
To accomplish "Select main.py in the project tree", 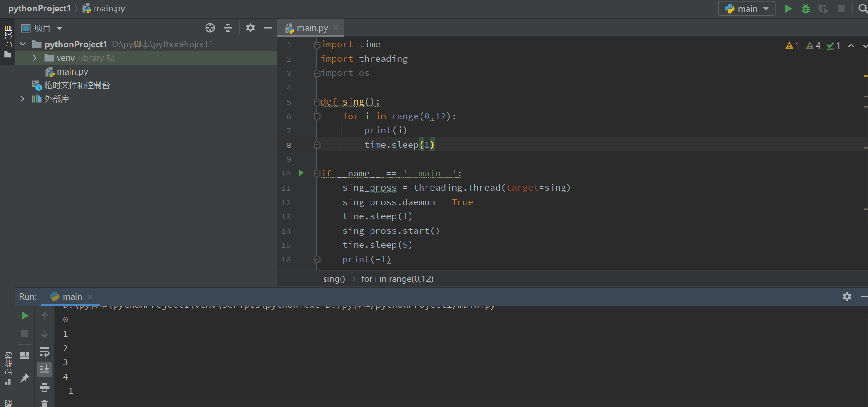I will [x=72, y=72].
